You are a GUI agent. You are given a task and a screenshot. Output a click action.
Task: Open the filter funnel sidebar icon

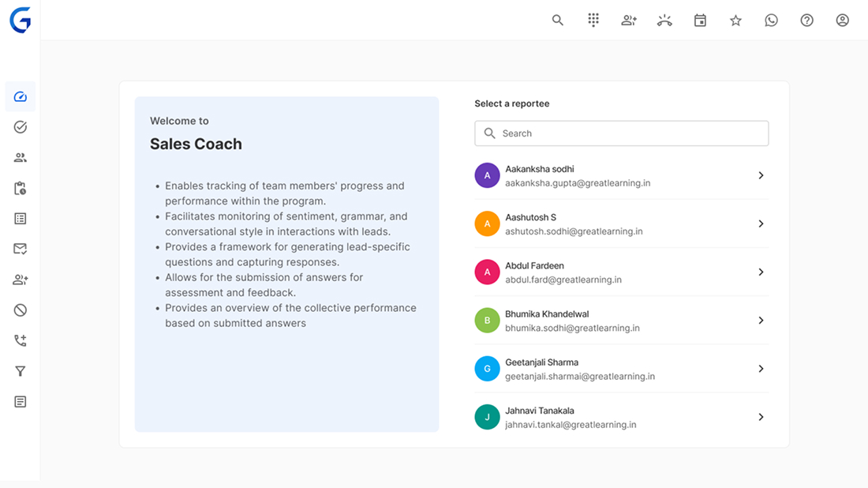tap(21, 371)
